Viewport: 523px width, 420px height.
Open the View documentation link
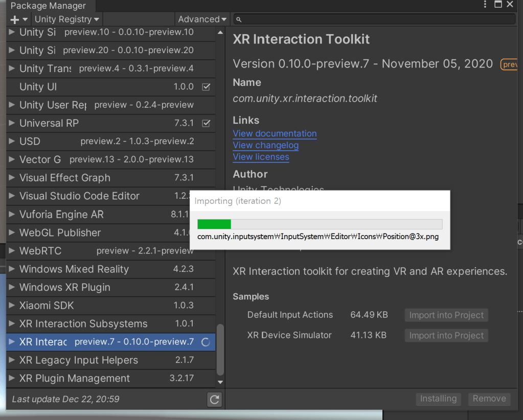pyautogui.click(x=275, y=134)
